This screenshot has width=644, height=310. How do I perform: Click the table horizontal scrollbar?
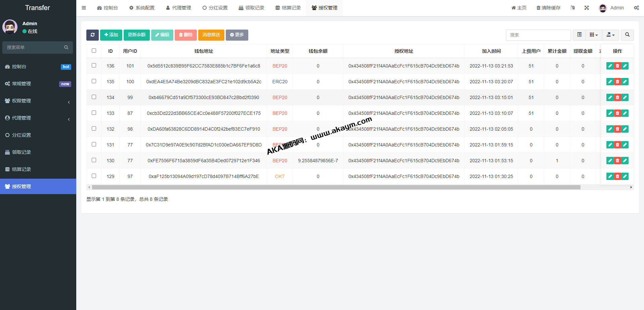coord(336,187)
